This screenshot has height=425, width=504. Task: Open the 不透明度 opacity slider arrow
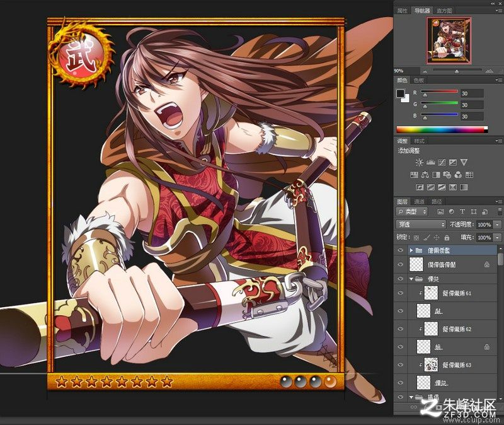click(498, 224)
